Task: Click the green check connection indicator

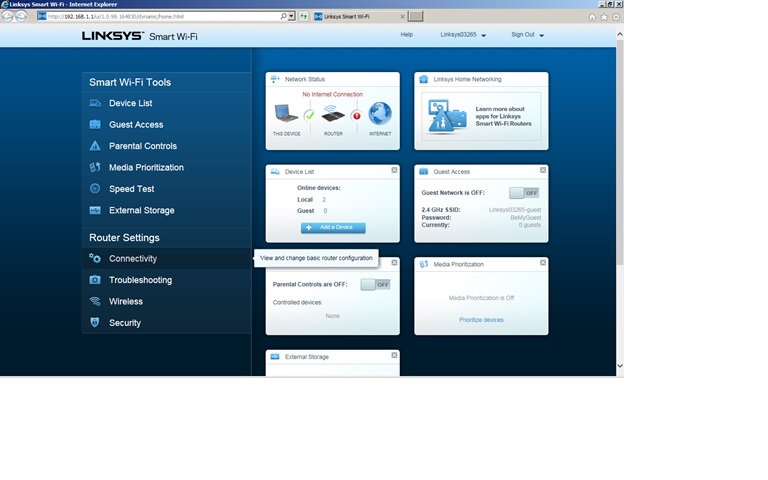Action: point(309,116)
